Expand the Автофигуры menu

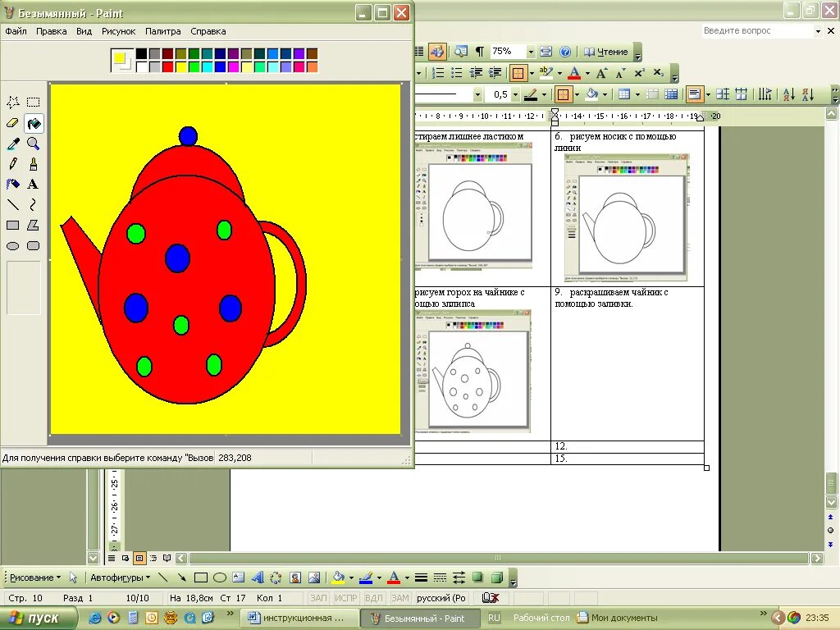coord(120,577)
